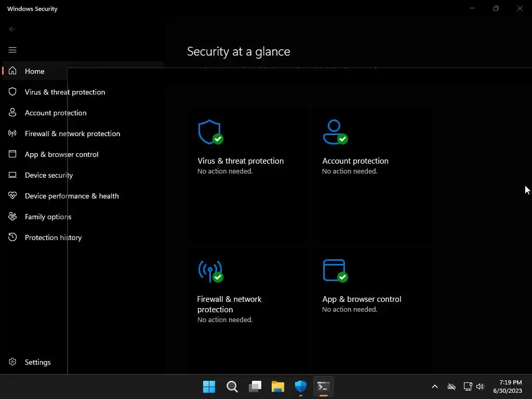This screenshot has height=399, width=532.
Task: View Protection history in the sidebar
Action: tap(54, 237)
